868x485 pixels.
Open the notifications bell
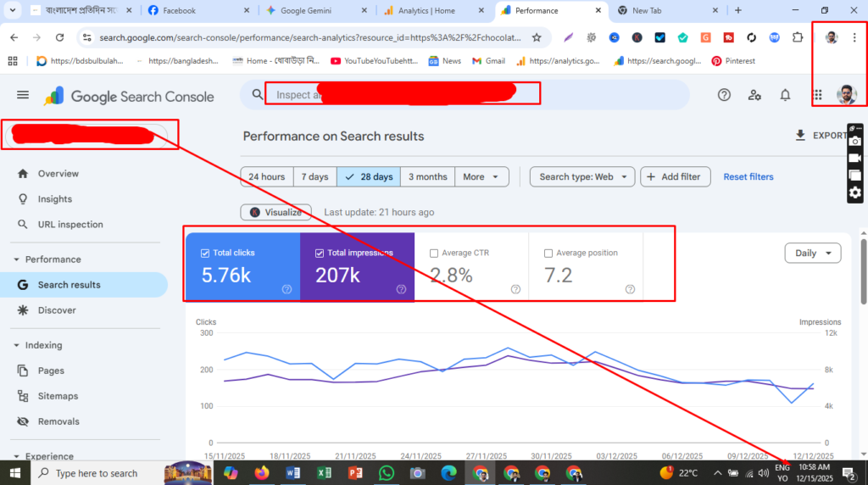click(785, 95)
